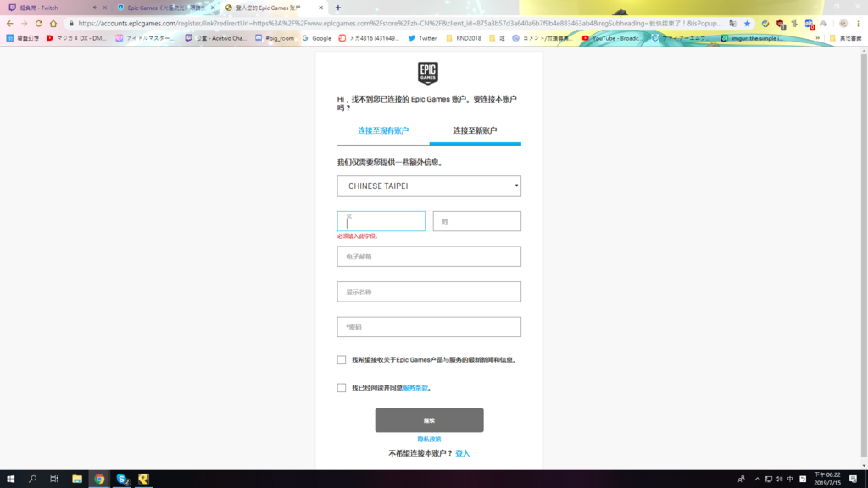Open the Acetwo Cha... bookmark
The width and height of the screenshot is (868, 488).
point(216,38)
